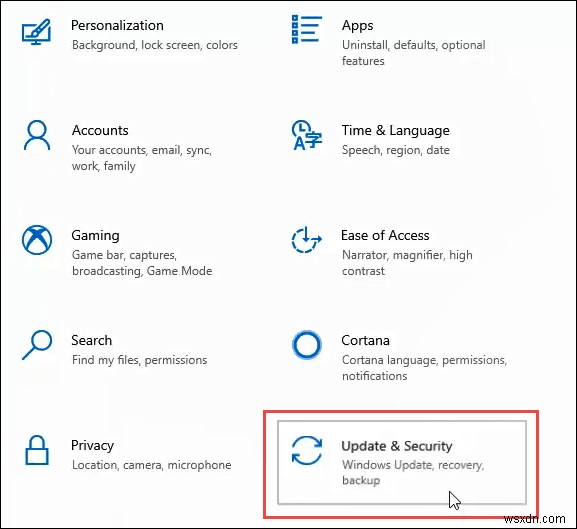This screenshot has width=577, height=529.
Task: Select text 'Cortana language, permissions, notifications'
Action: 424,368
